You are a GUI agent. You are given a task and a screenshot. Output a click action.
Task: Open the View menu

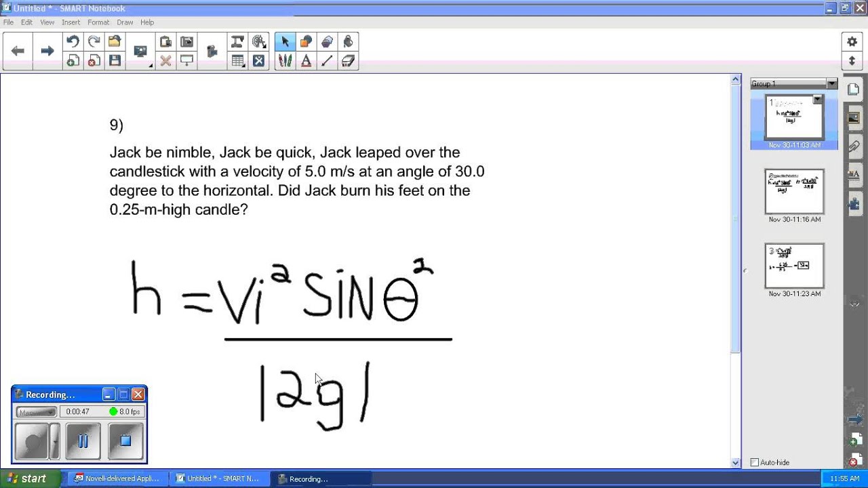[47, 22]
